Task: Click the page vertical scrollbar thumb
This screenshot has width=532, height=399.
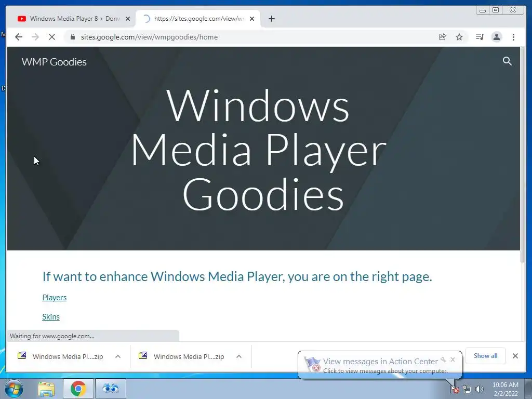Action: 523,154
